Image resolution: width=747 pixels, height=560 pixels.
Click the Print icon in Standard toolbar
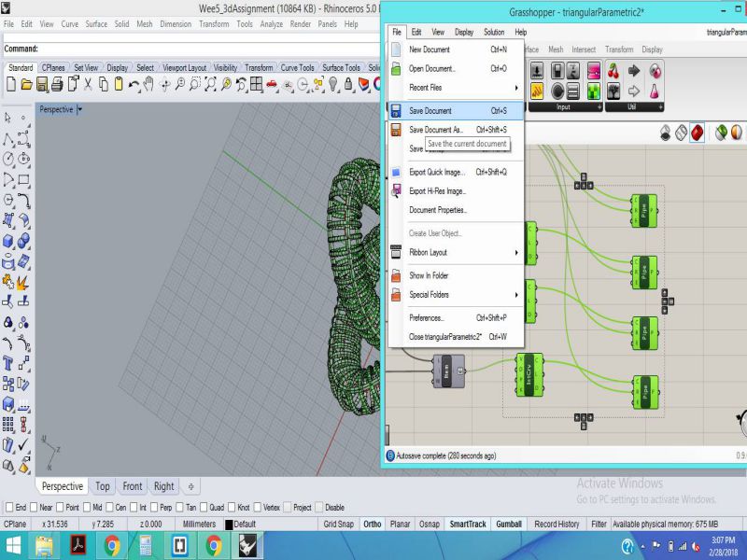(x=56, y=85)
